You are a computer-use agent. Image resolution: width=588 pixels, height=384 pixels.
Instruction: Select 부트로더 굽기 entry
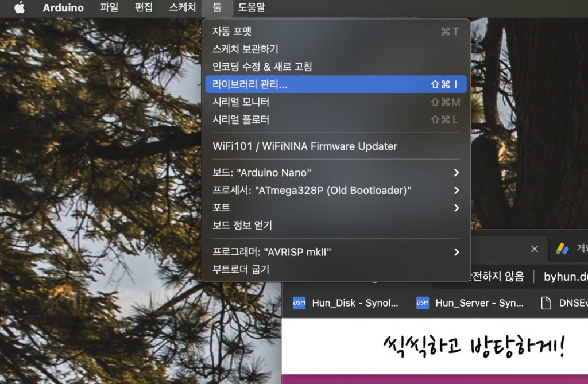pos(336,270)
